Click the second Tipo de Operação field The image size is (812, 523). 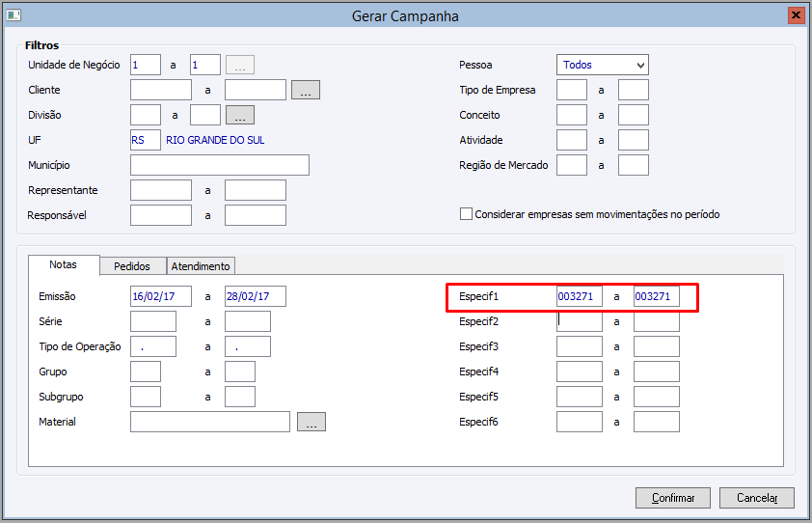click(x=248, y=346)
